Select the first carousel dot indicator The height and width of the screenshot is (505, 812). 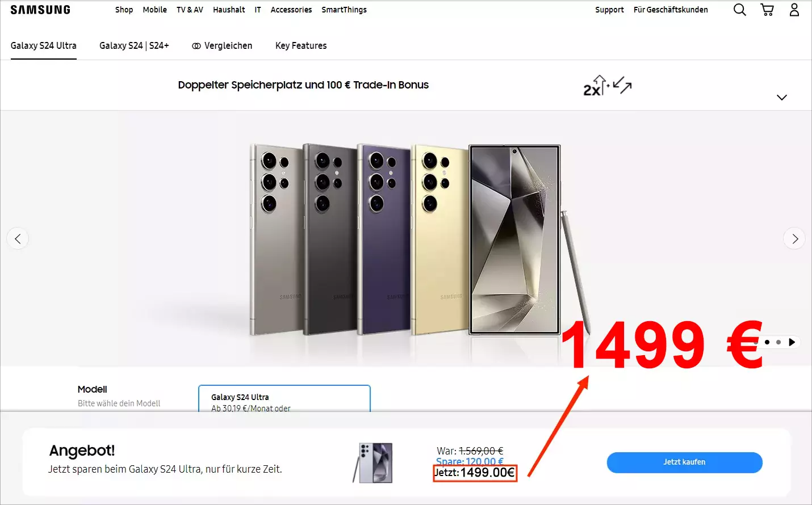click(x=767, y=342)
